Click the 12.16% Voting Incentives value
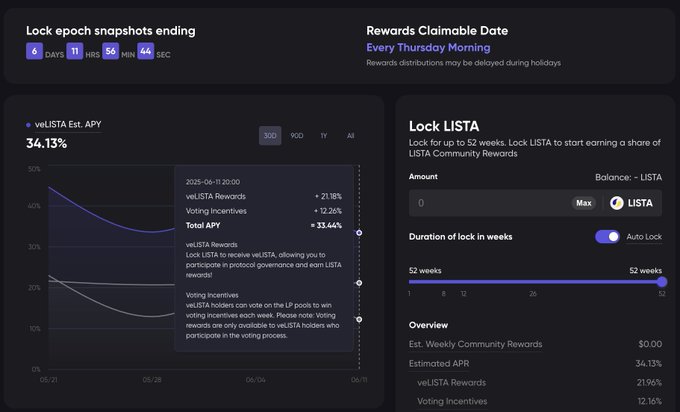Viewport: 680px width, 412px height. point(650,402)
